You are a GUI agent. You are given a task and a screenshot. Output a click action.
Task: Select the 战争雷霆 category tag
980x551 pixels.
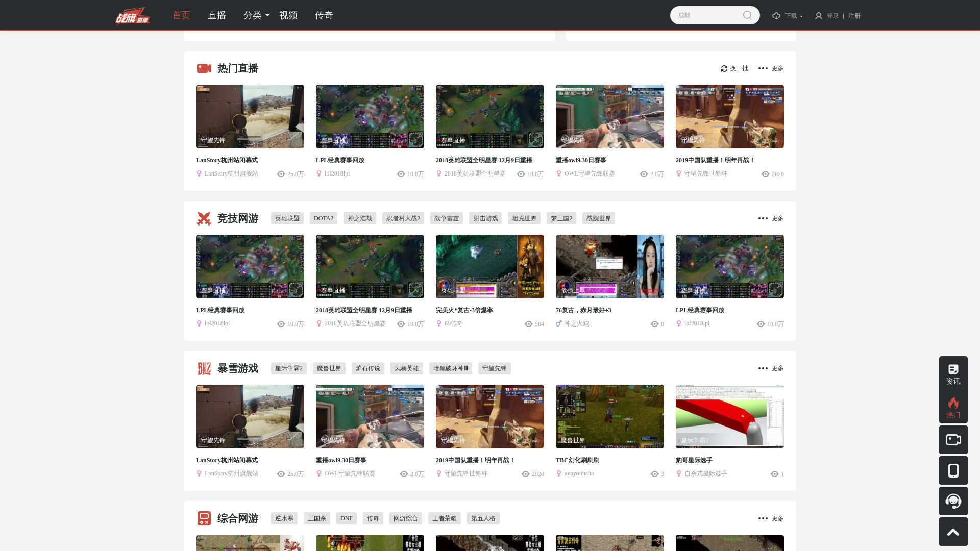(447, 218)
